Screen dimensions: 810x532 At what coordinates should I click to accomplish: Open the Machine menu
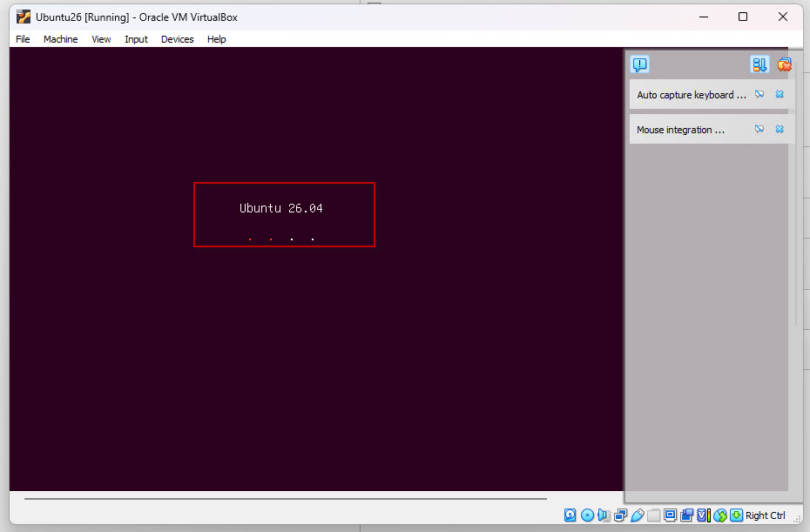(x=60, y=39)
